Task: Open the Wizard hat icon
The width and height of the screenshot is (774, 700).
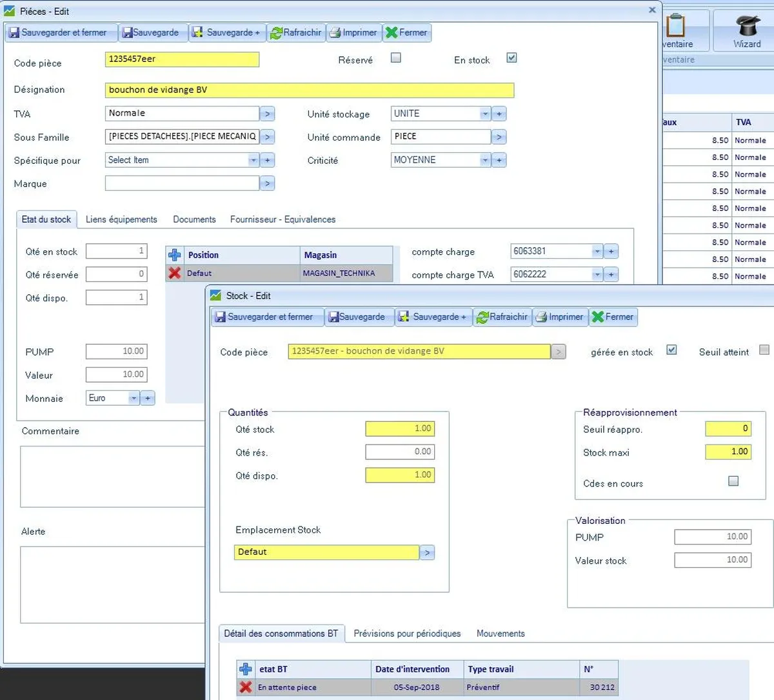Action: tap(747, 30)
